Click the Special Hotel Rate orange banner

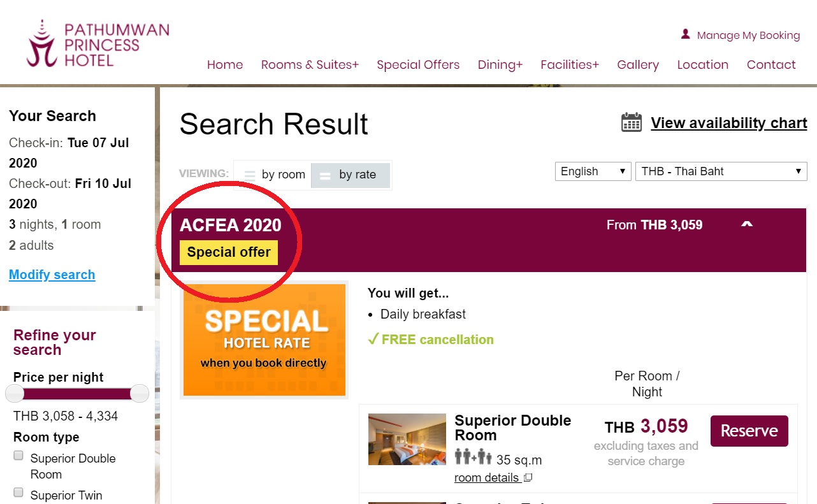point(264,340)
